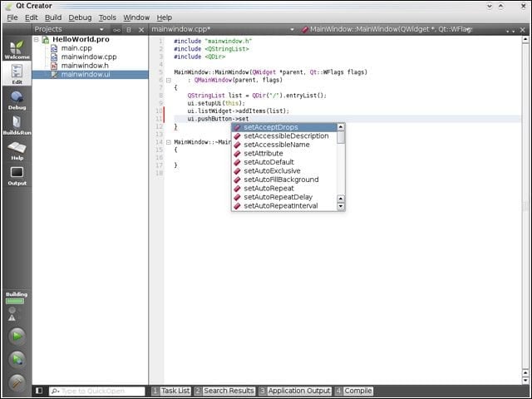Click the Build hammer button

coord(17,382)
